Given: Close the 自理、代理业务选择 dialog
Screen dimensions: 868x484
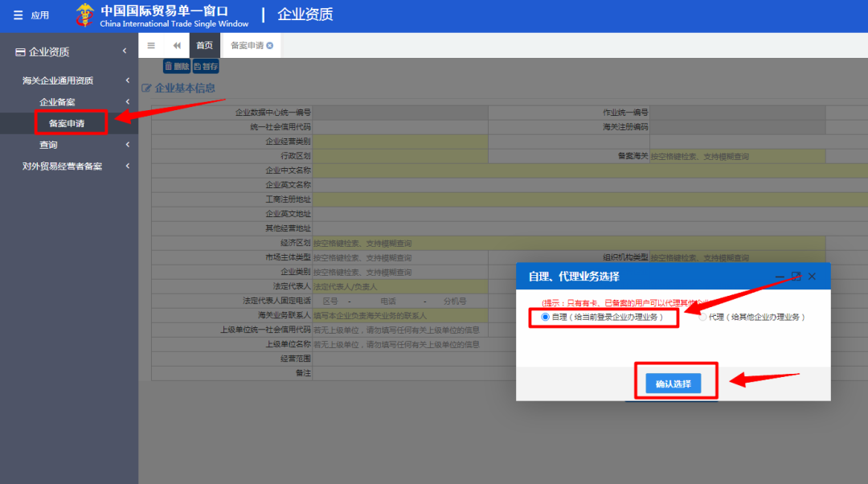Looking at the screenshot, I should point(812,276).
